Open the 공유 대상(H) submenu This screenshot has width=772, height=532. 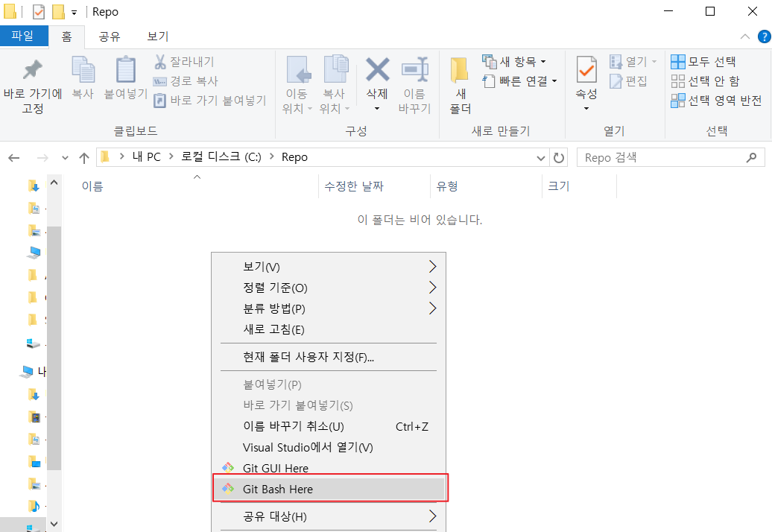(x=329, y=516)
